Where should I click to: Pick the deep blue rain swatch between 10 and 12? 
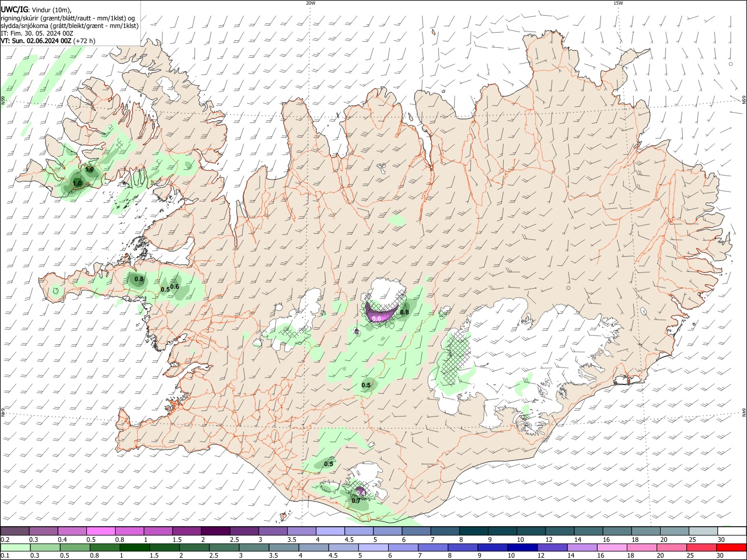coord(522,547)
